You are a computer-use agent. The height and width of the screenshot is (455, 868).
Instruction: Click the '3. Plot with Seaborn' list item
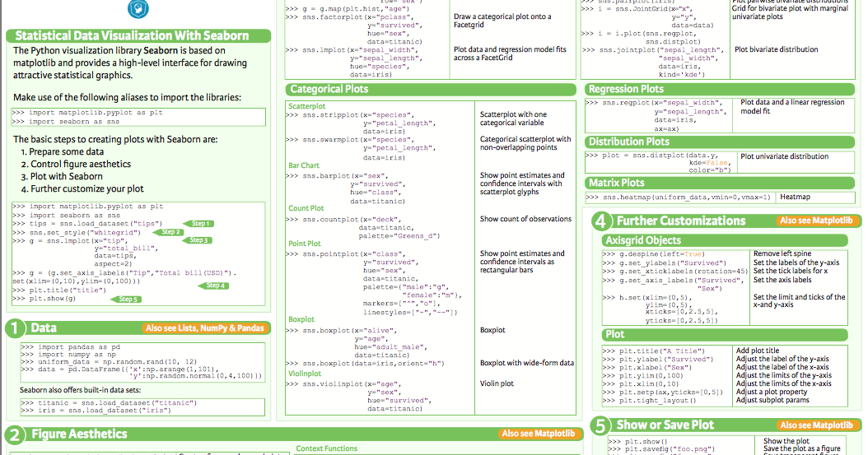(x=62, y=176)
